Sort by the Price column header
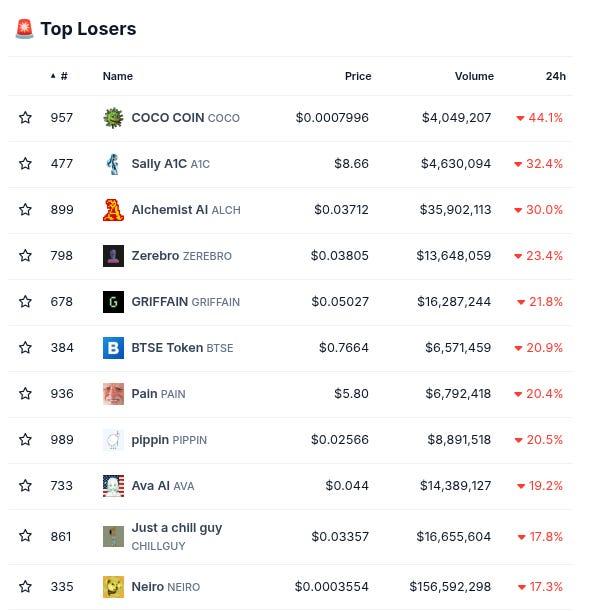Viewport: 596px width, 611px height. [358, 76]
